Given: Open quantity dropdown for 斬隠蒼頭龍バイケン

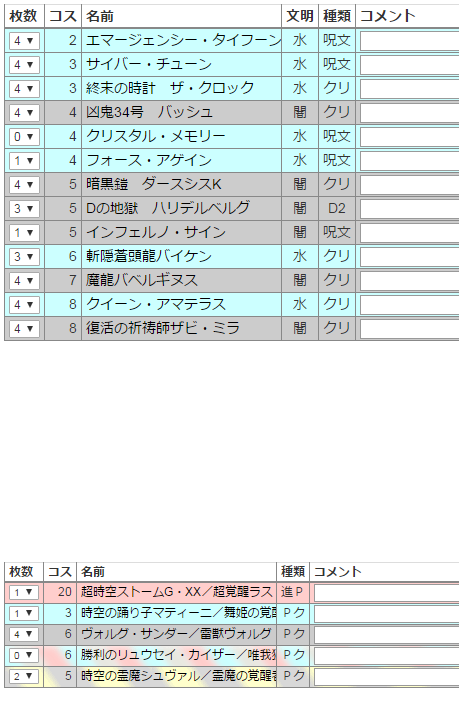Looking at the screenshot, I should click(25, 257).
